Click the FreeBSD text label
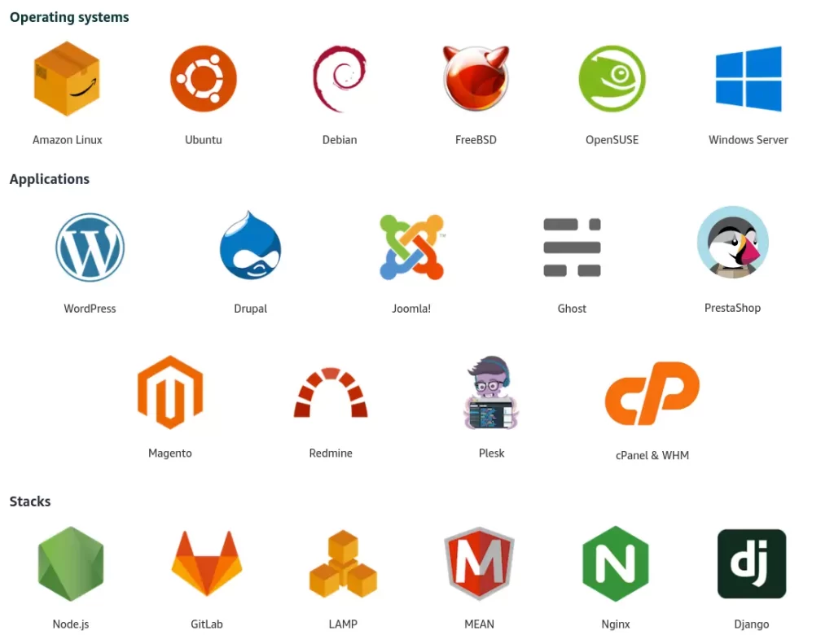834x644 pixels. pyautogui.click(x=476, y=140)
